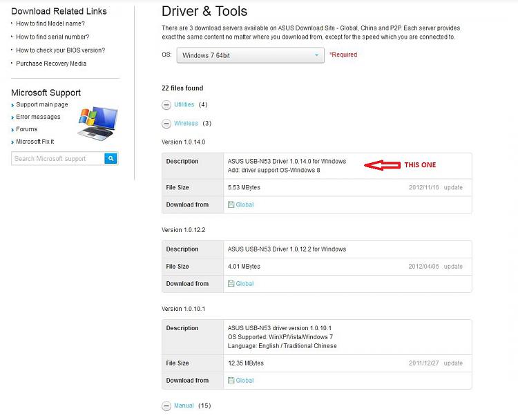The image size is (518, 420).
Task: Collapse the Manual section minus icon
Action: [166, 405]
